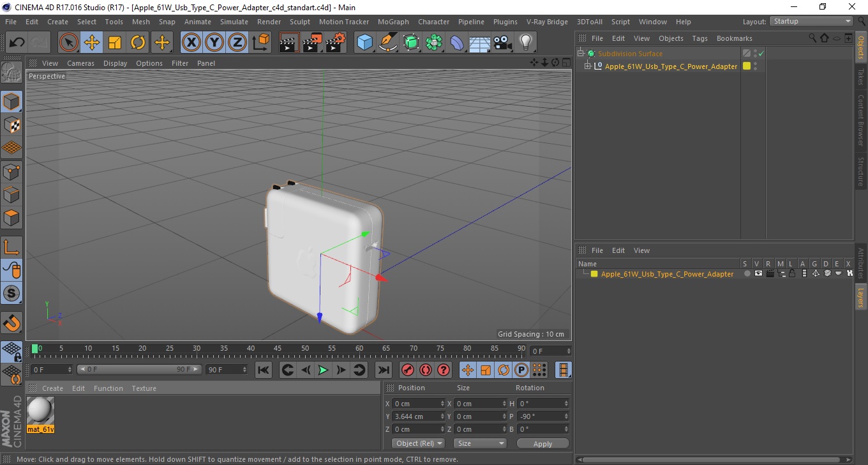The image size is (868, 465).
Task: Toggle Z axis lock
Action: coord(237,43)
